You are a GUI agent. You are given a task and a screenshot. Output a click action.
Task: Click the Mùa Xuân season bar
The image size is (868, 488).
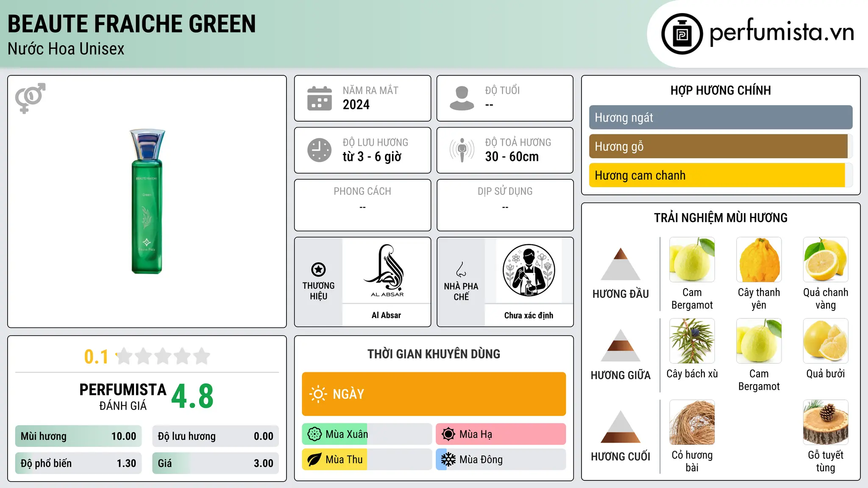click(x=367, y=434)
